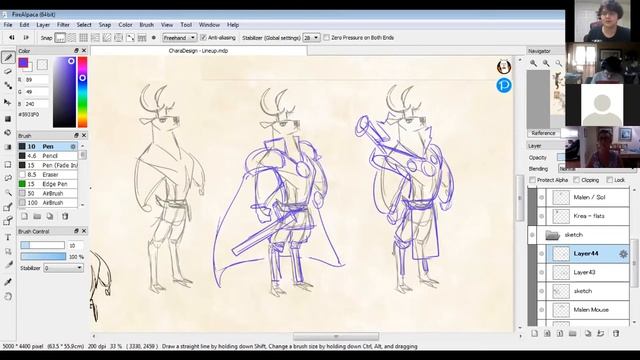
Task: Click the blue Pixiv icon on canvas
Action: [504, 85]
